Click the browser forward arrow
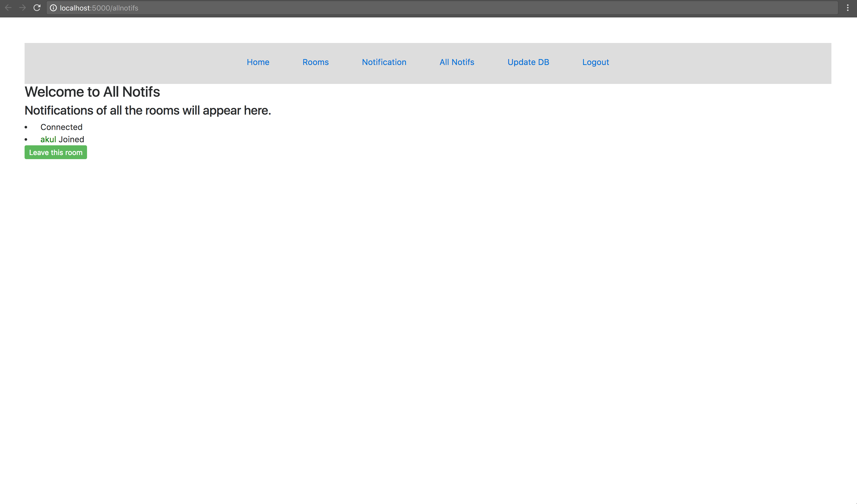 (23, 8)
